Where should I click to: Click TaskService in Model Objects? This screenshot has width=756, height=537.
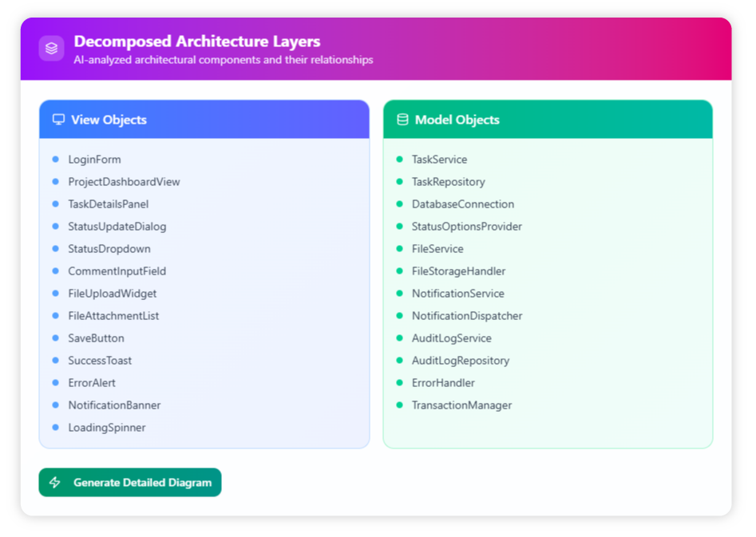point(439,160)
